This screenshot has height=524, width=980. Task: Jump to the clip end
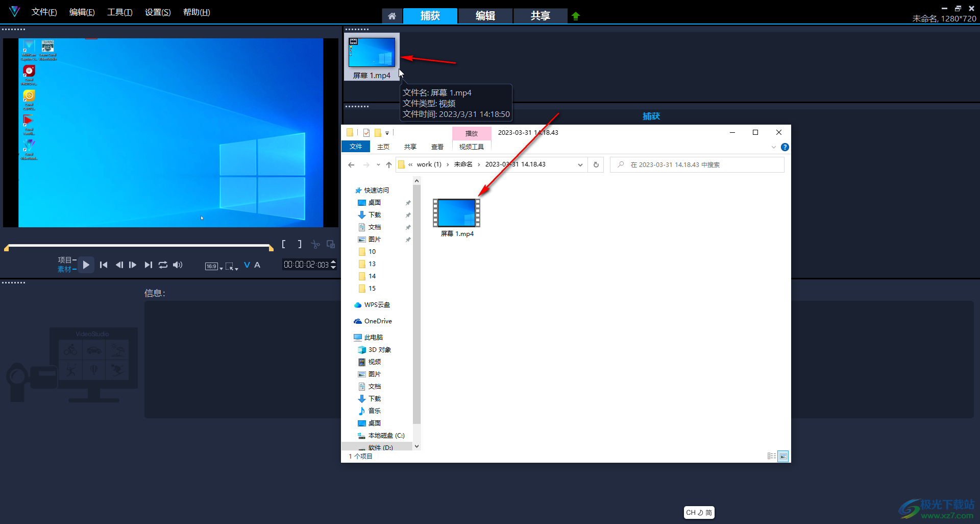pyautogui.click(x=148, y=265)
